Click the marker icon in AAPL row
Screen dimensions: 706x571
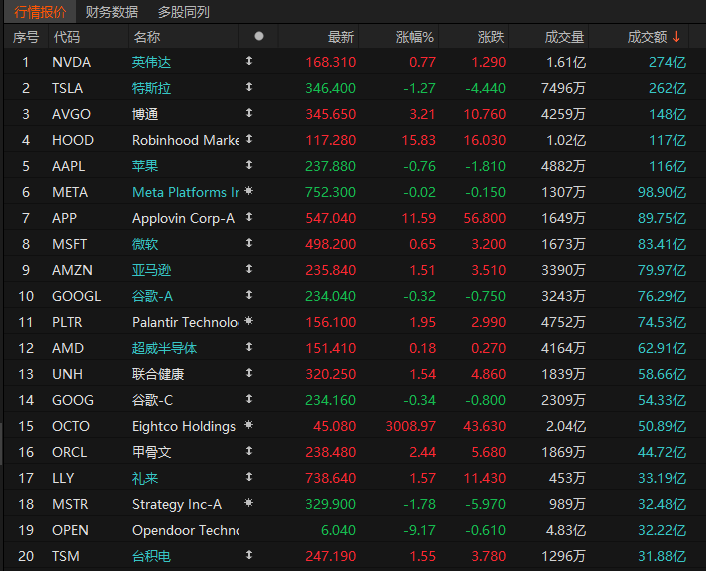249,165
